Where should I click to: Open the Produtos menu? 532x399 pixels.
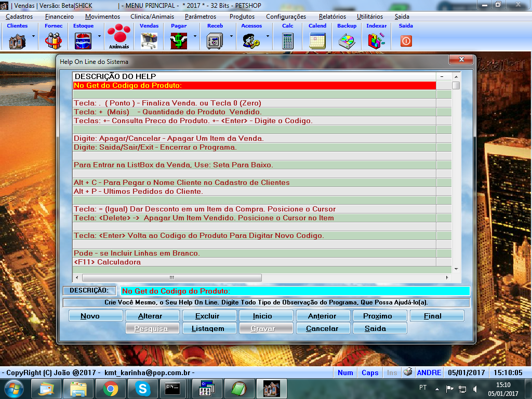click(x=242, y=17)
